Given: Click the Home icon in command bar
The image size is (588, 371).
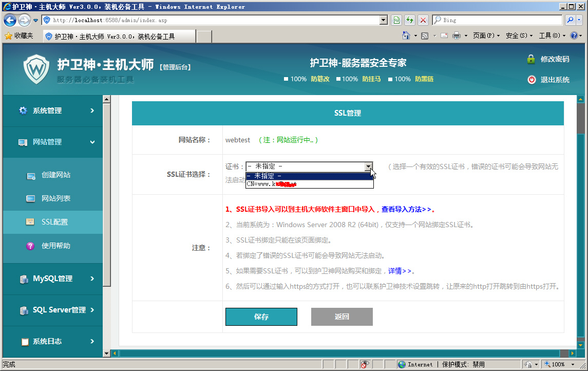Looking at the screenshot, I should point(406,35).
